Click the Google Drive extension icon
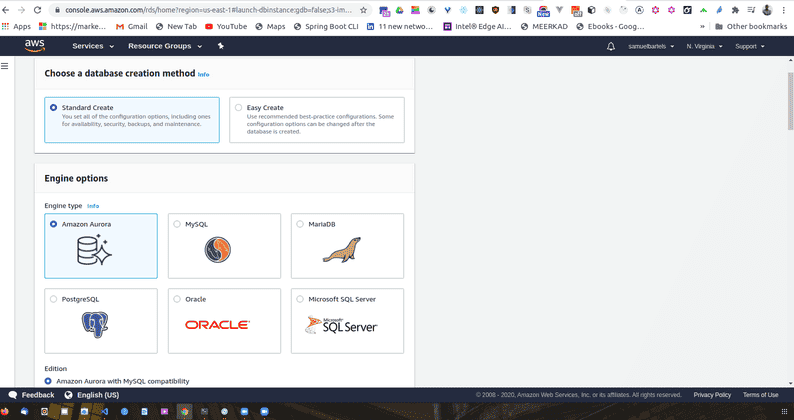 (400, 10)
